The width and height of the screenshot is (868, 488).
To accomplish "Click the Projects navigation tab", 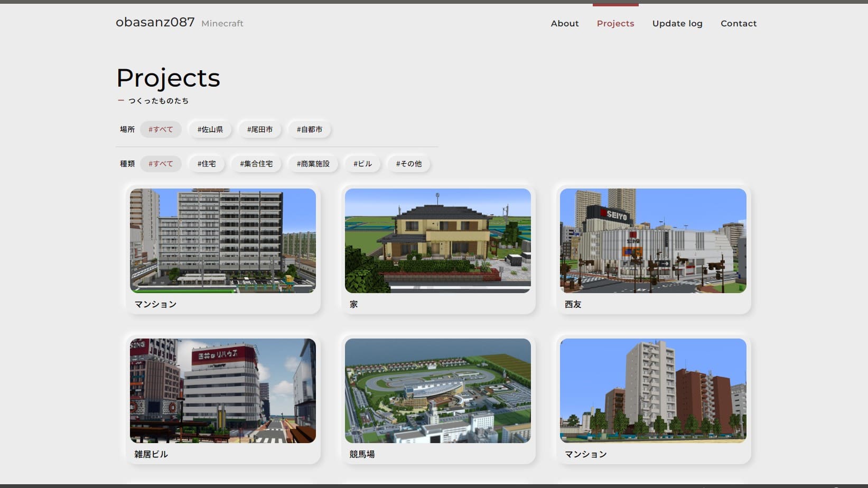I will pos(615,23).
